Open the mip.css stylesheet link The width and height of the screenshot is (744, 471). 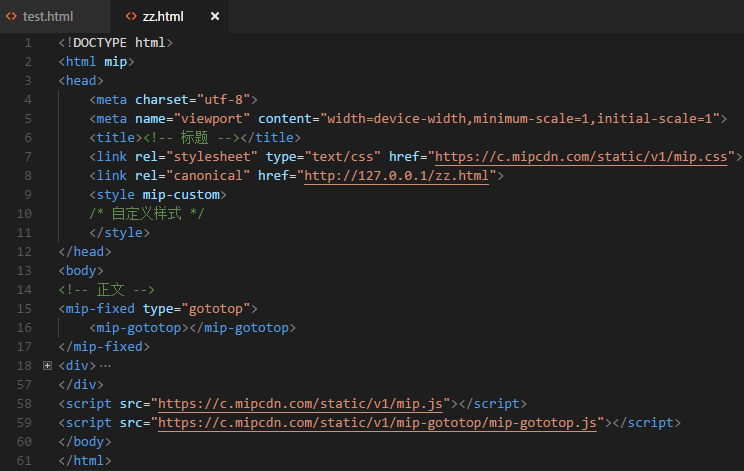581,157
